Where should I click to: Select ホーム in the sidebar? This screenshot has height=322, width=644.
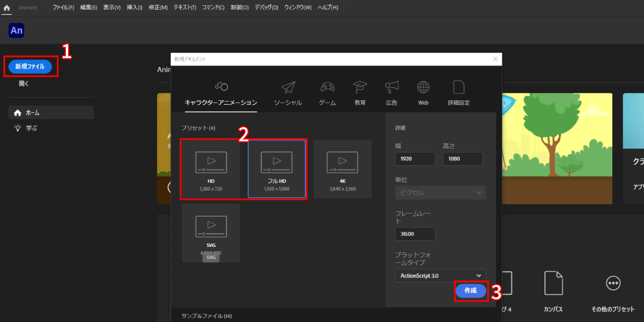(x=51, y=113)
